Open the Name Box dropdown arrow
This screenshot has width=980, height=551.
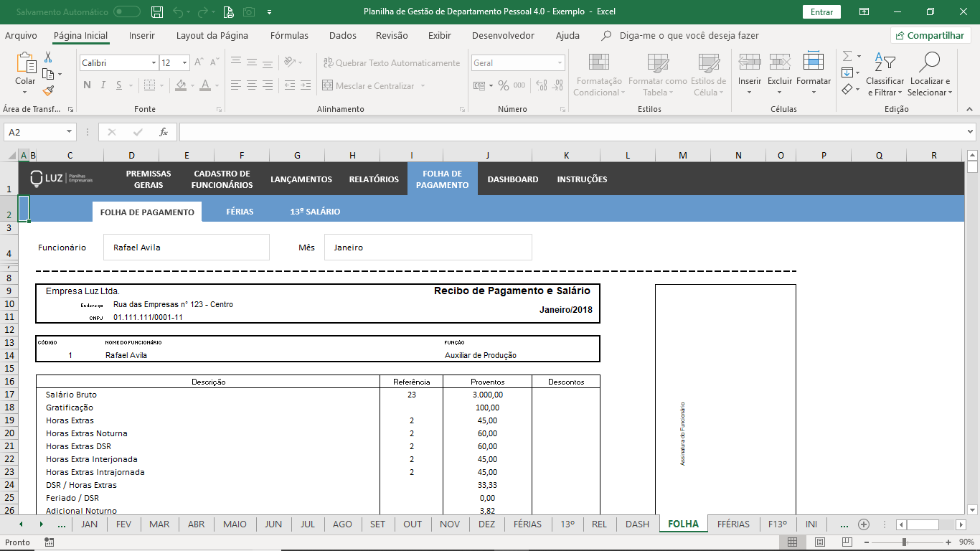70,132
